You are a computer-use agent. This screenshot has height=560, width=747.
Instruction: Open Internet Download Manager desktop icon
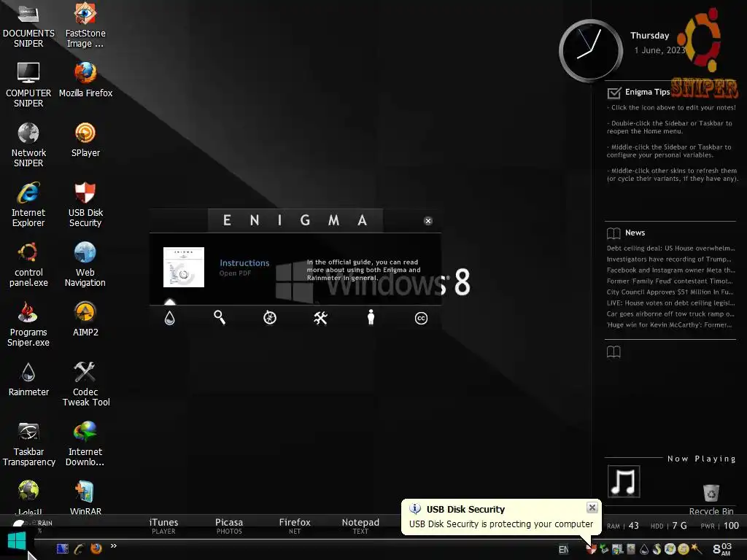click(x=85, y=444)
